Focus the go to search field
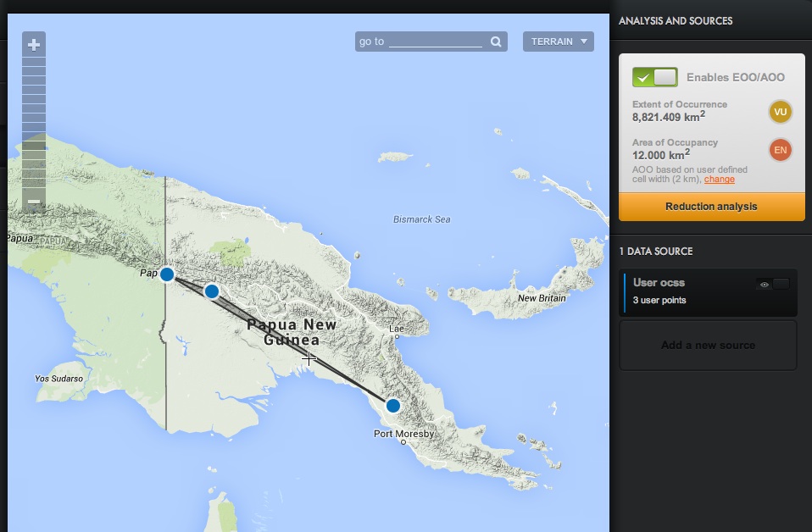 coord(436,42)
